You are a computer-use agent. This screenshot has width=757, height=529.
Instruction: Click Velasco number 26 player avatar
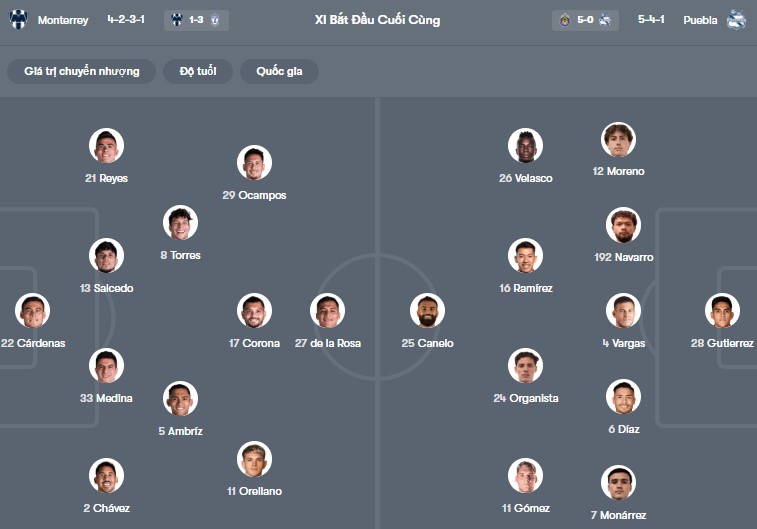525,146
